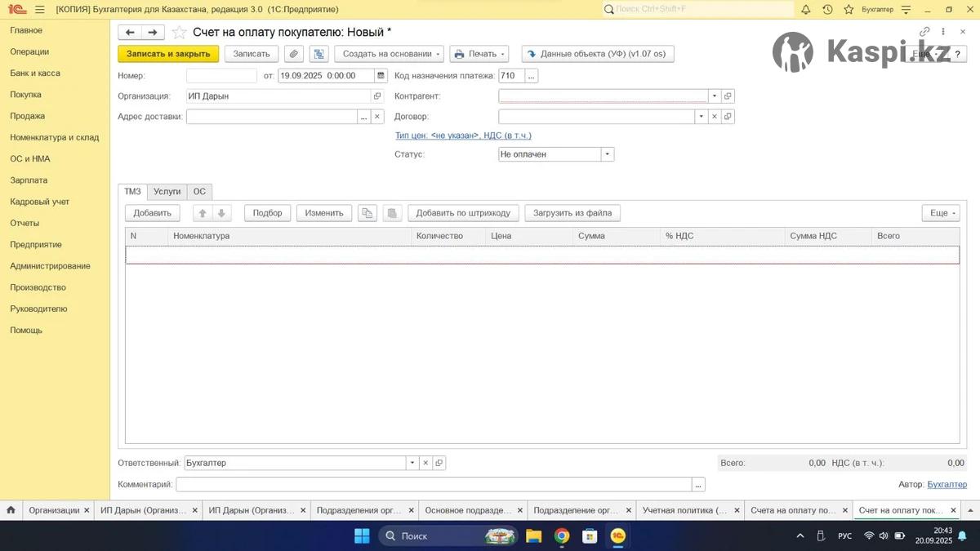This screenshot has width=980, height=551.
Task: Open the history clock icon in title bar
Action: [827, 9]
